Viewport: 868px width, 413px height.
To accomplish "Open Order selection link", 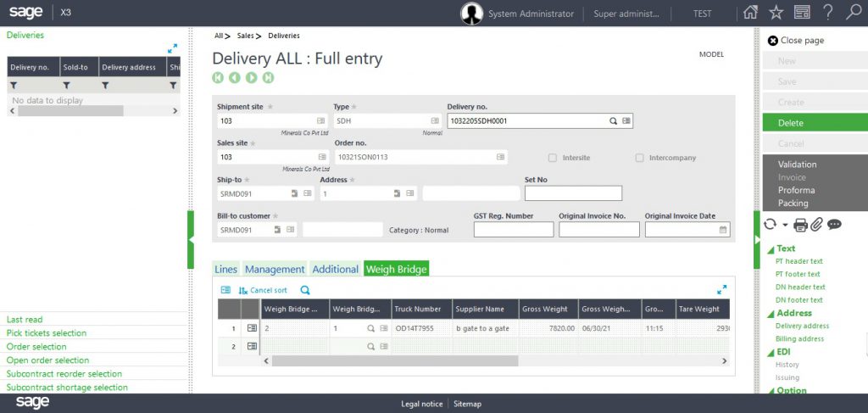I will pos(36,347).
